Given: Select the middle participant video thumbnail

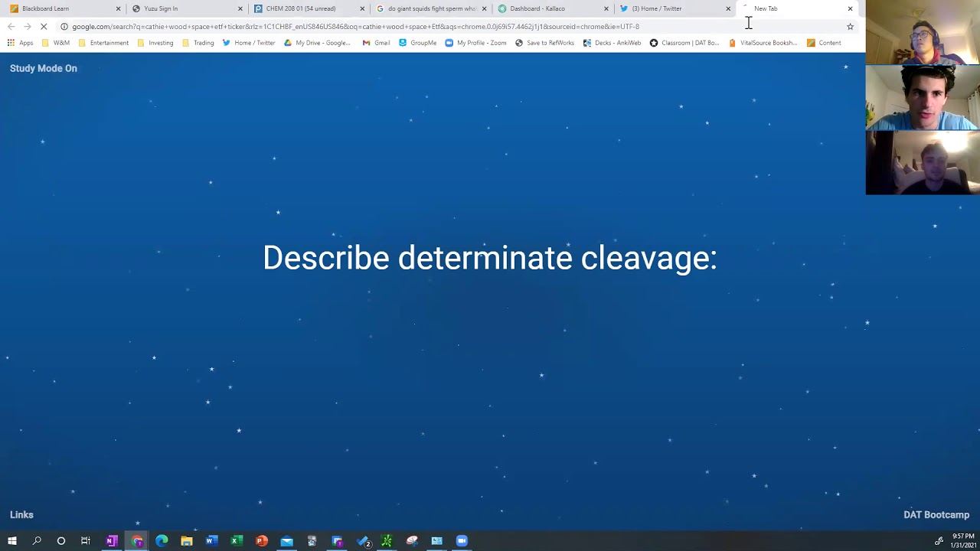Looking at the screenshot, I should click(923, 98).
